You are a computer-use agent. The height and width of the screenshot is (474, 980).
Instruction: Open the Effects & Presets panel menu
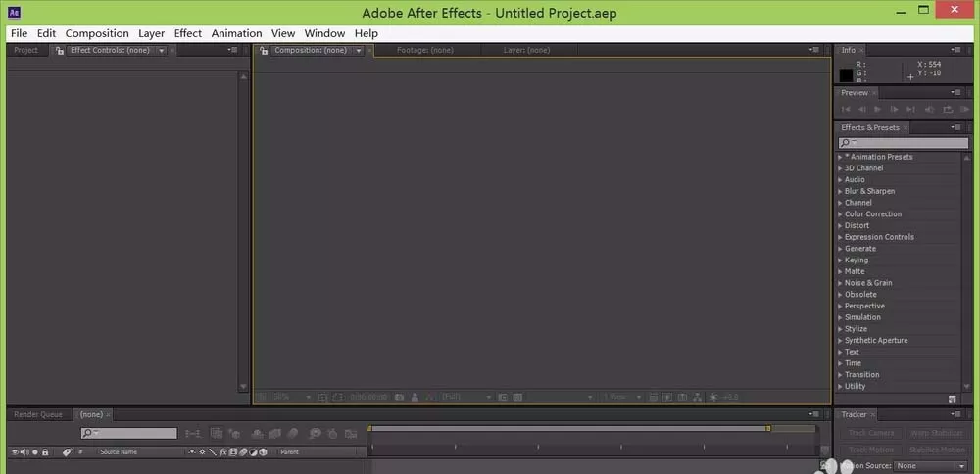[956, 127]
